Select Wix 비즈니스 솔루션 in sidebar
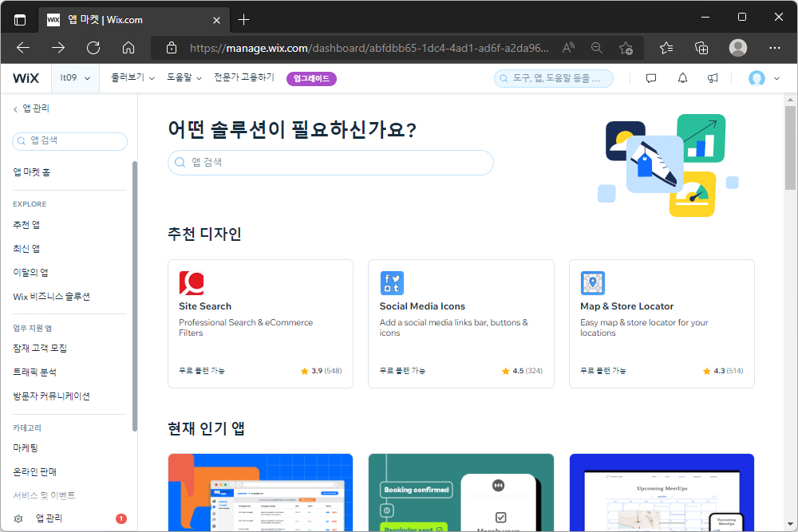 (51, 297)
